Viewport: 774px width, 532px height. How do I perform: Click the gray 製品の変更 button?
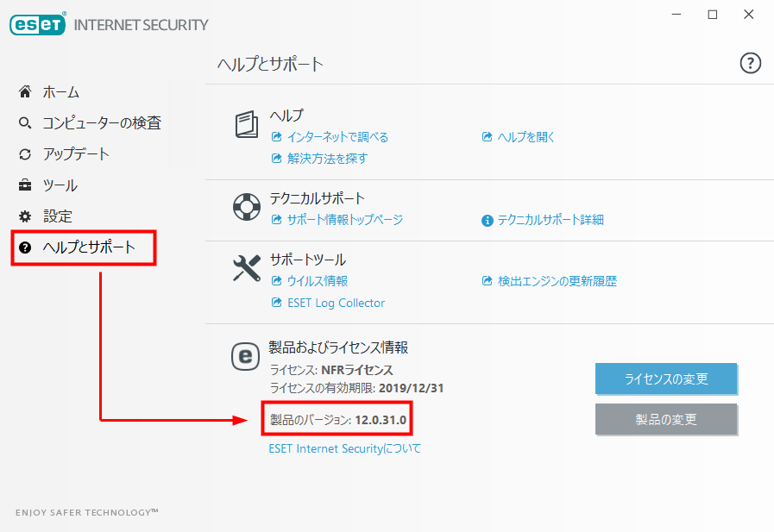666,419
